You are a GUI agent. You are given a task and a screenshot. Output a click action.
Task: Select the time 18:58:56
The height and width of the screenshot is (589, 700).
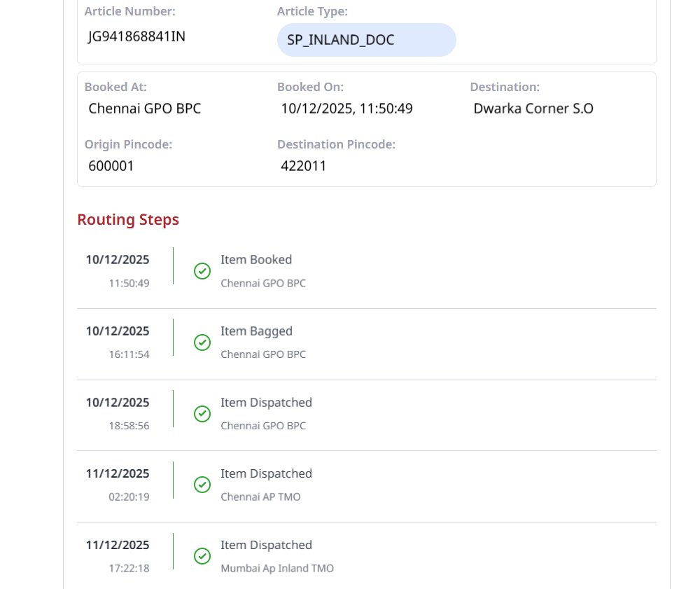(129, 426)
